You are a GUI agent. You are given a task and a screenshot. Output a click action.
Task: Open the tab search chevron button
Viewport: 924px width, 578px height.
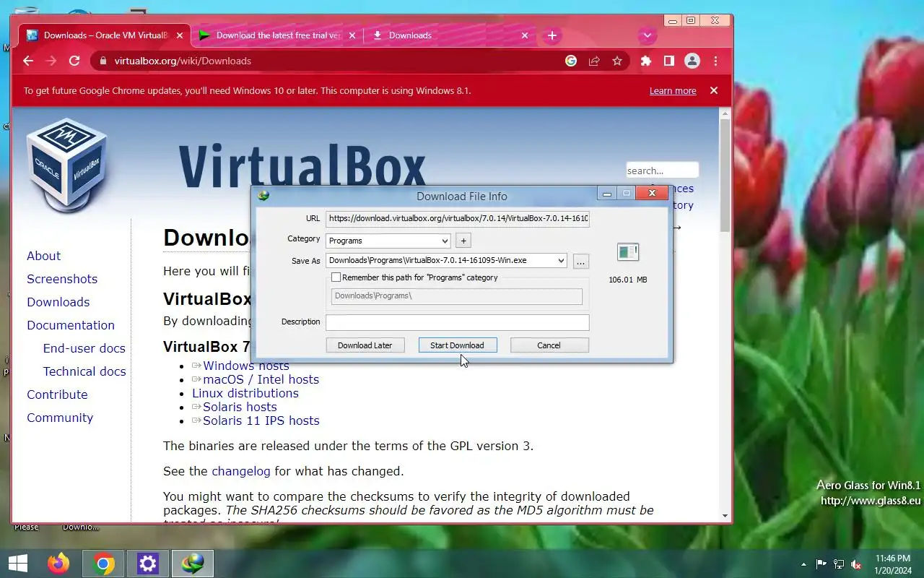click(648, 35)
